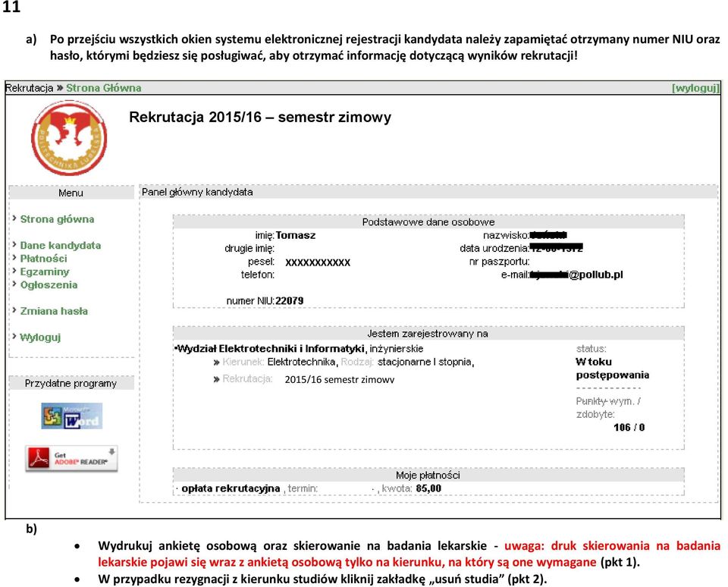
Task: Open the Ogłoszenia menu item
Action: (x=49, y=284)
